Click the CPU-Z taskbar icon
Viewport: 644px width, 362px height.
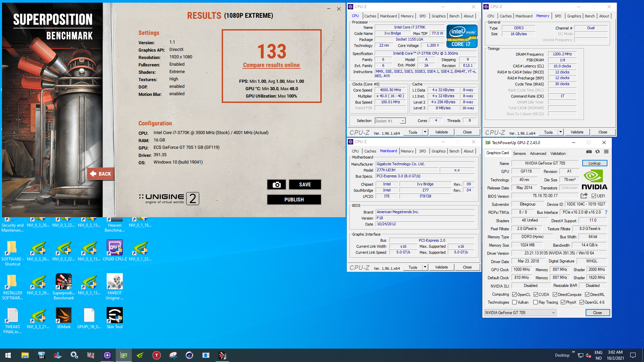click(x=107, y=355)
